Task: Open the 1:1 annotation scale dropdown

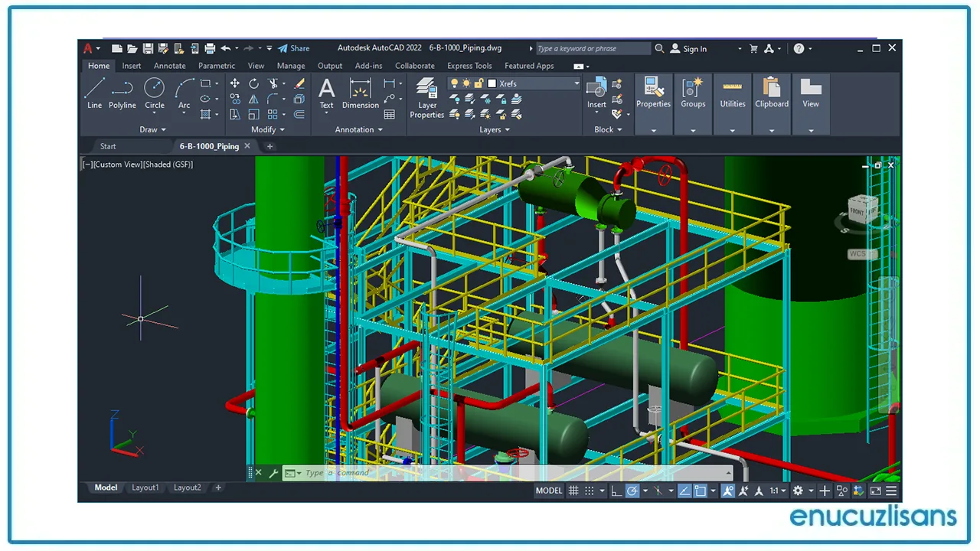Action: tap(778, 491)
